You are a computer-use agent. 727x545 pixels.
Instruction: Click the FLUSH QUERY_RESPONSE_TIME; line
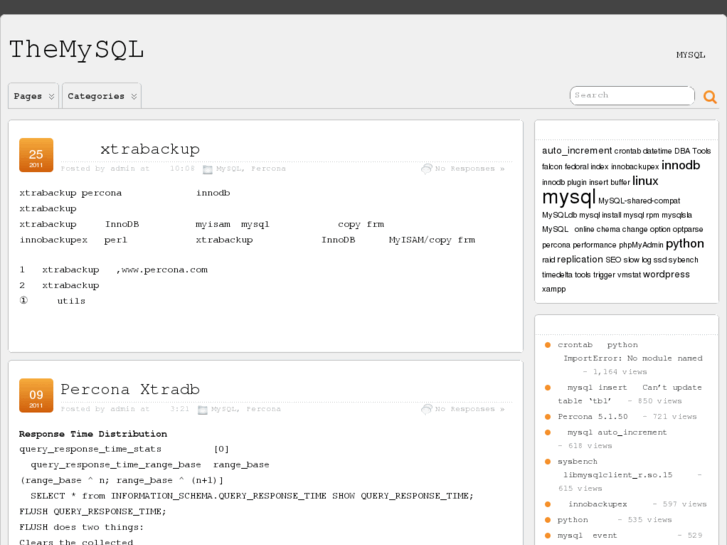tap(93, 512)
